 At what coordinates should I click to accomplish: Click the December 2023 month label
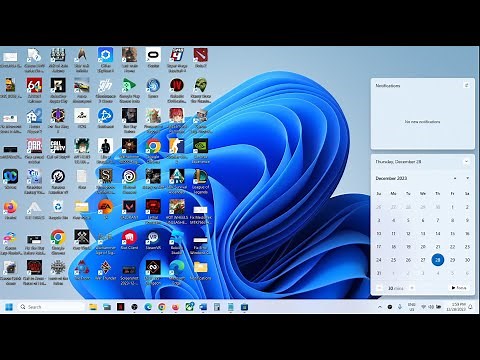[391, 178]
